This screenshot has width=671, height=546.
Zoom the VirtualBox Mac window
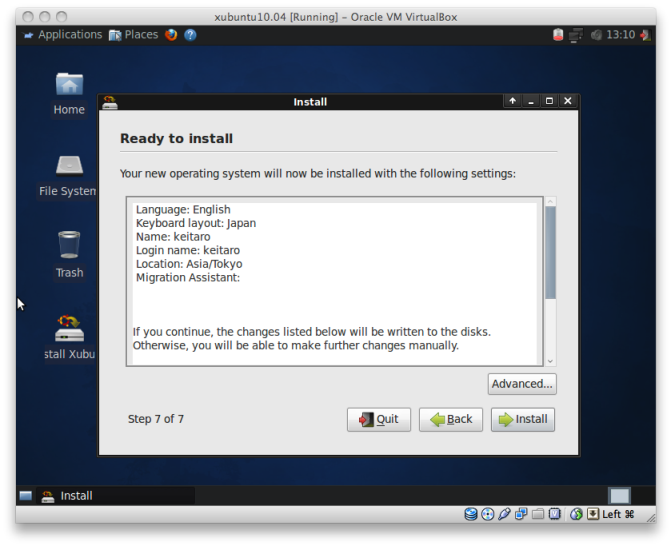pyautogui.click(x=62, y=17)
